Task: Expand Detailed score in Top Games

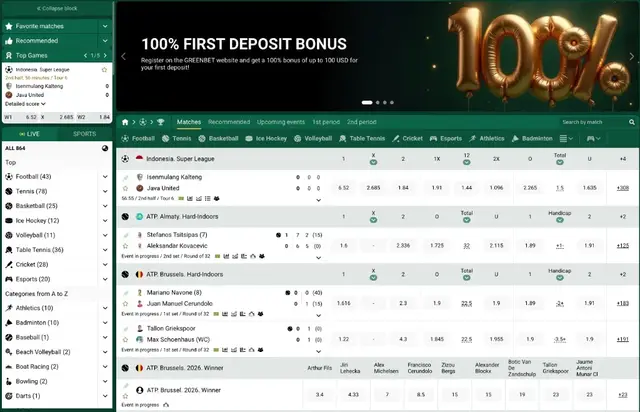Action: [x=25, y=104]
